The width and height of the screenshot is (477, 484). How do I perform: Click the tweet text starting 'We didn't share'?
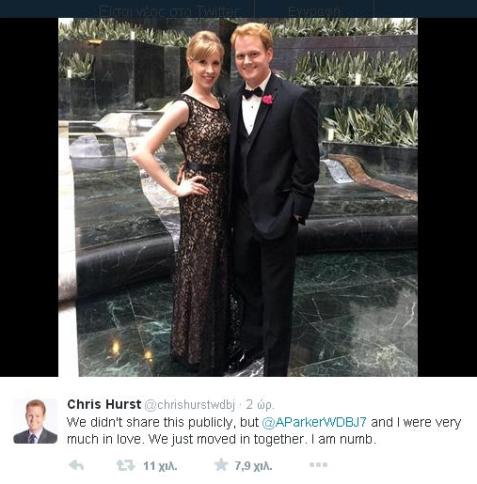(x=264, y=431)
